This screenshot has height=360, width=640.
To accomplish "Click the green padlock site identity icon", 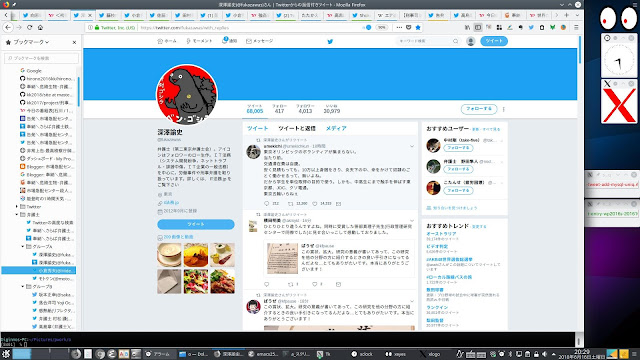I will point(97,28).
